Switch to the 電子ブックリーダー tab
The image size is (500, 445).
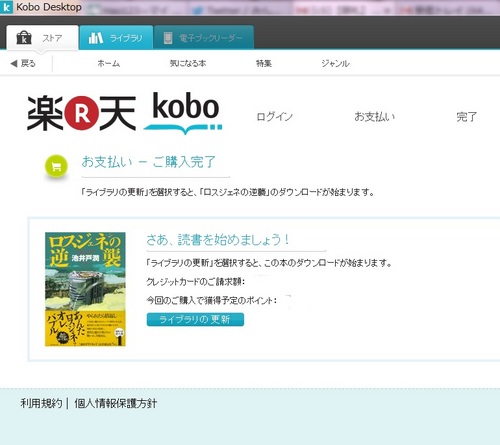(204, 38)
